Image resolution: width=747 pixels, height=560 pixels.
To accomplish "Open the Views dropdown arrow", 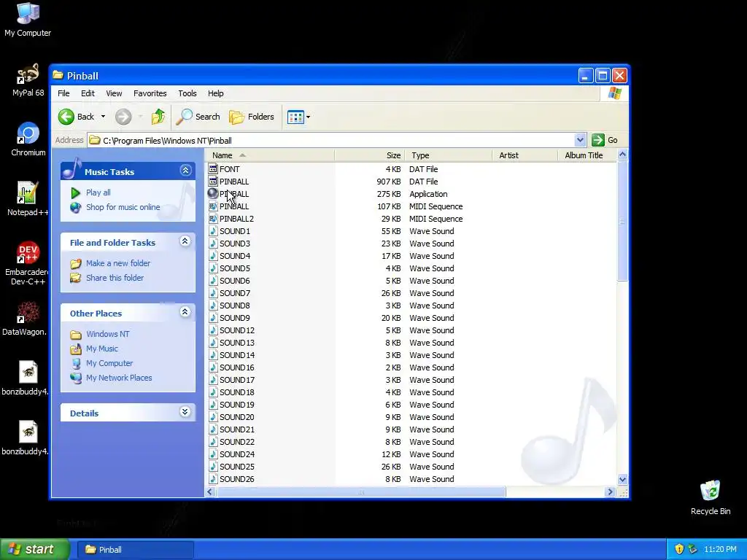I will pos(309,117).
